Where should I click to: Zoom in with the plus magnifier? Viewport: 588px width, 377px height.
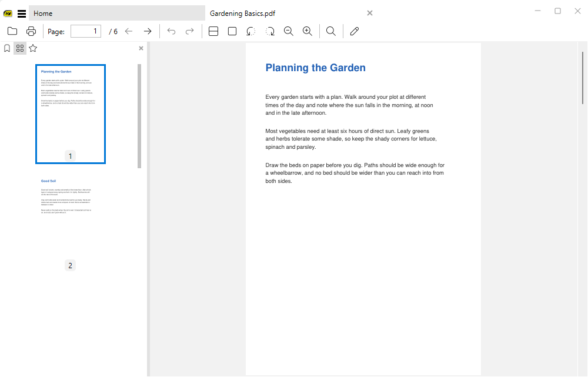(x=308, y=31)
